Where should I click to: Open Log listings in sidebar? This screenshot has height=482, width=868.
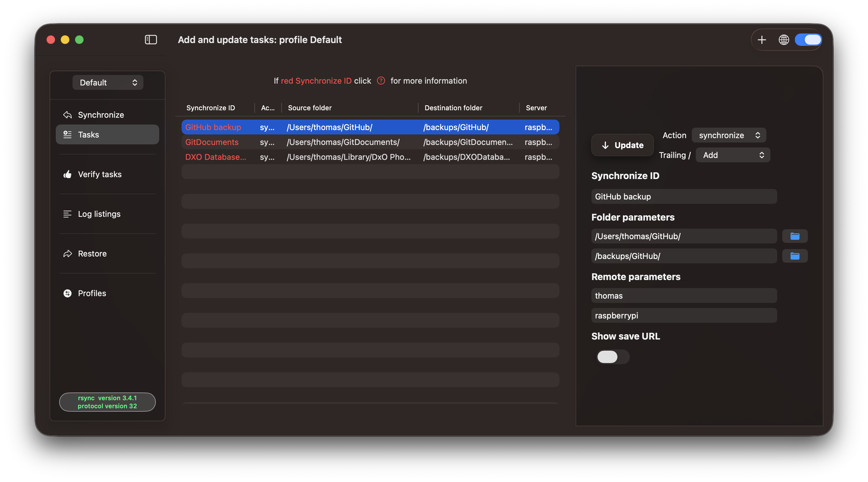99,214
